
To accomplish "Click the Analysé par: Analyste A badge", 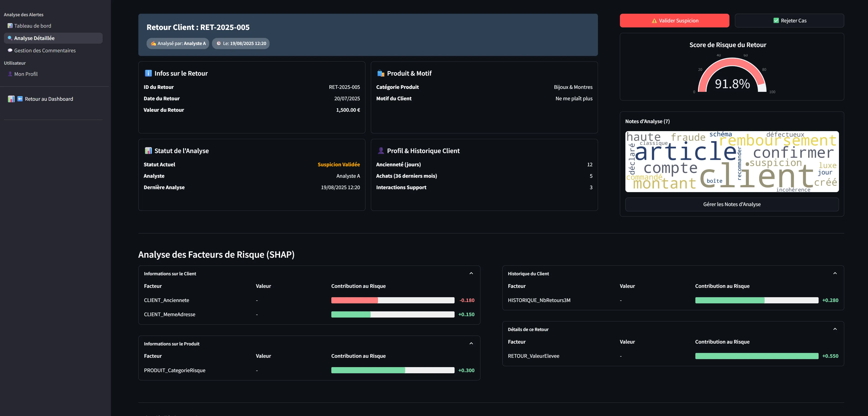I will pyautogui.click(x=178, y=43).
